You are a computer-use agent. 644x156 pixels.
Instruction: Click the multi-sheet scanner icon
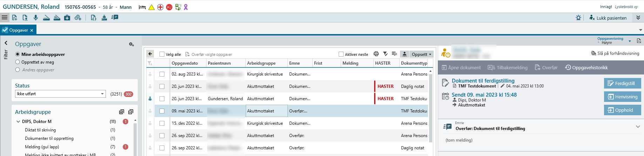[57, 18]
